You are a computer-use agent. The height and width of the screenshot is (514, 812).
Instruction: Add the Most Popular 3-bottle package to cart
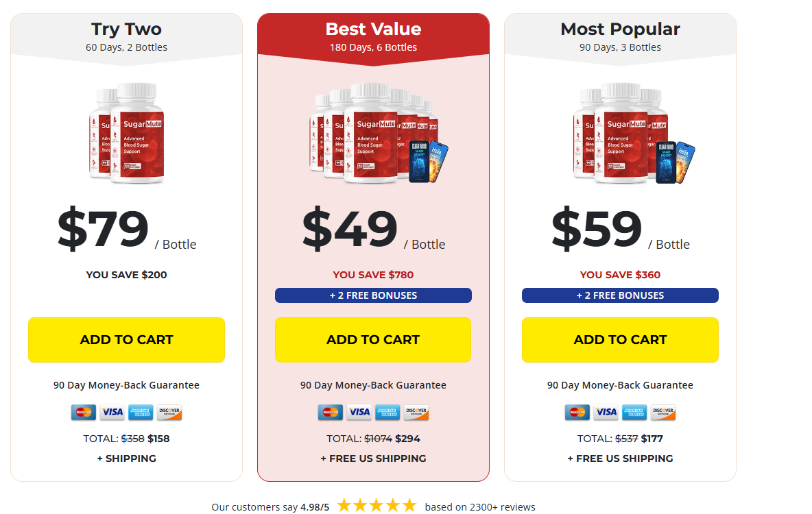click(620, 340)
